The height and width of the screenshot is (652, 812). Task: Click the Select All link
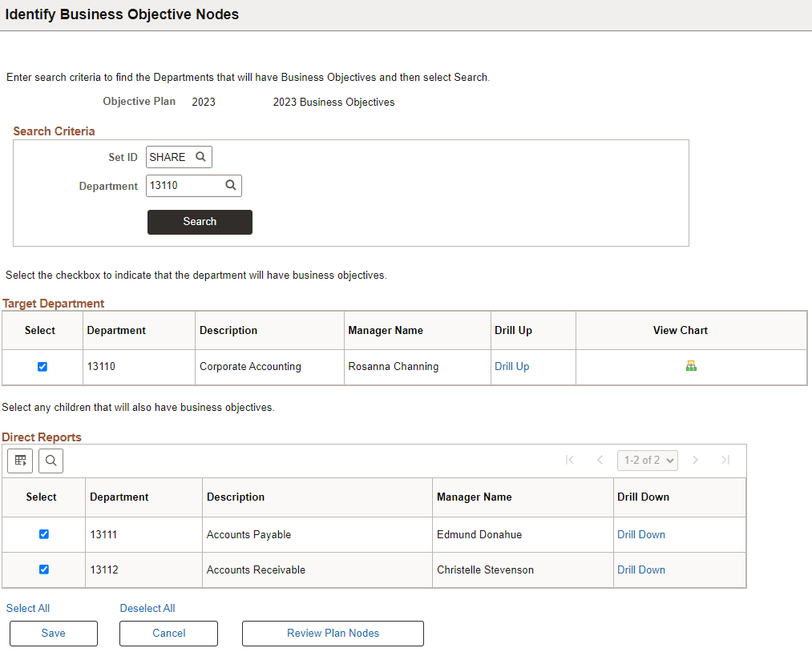pos(28,608)
